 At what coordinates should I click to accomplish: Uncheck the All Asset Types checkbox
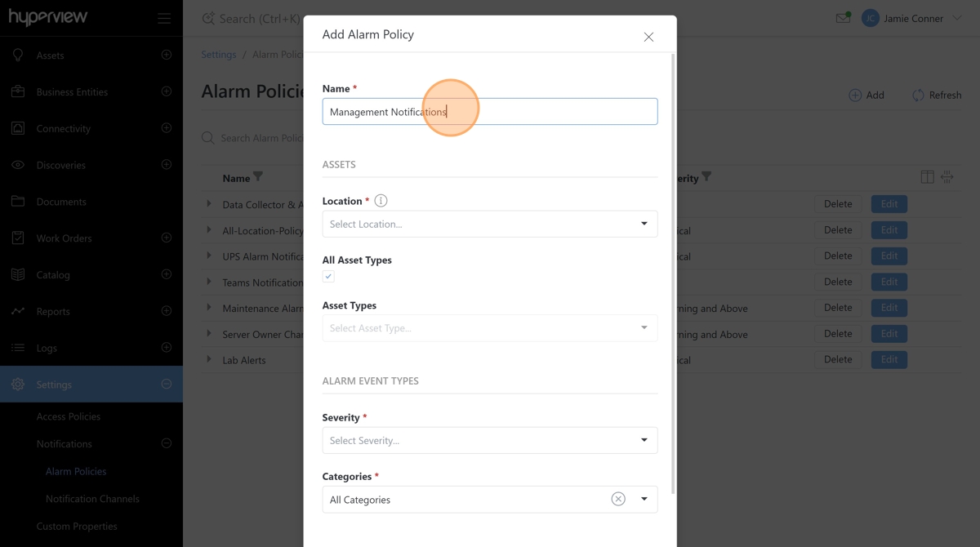328,277
